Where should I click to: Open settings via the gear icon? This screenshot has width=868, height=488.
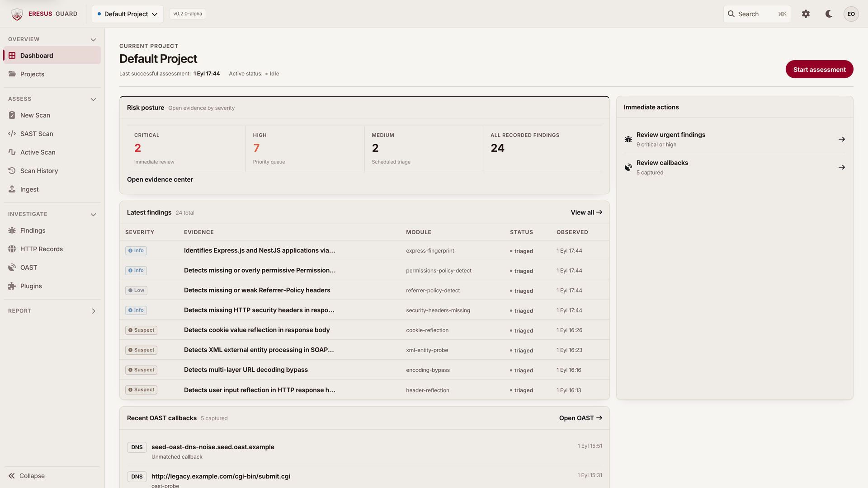(806, 14)
